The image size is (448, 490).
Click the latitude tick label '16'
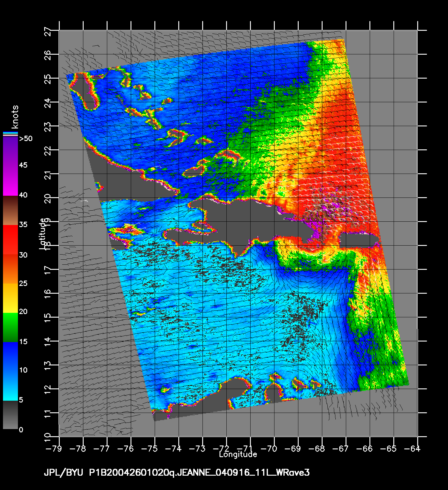click(47, 294)
